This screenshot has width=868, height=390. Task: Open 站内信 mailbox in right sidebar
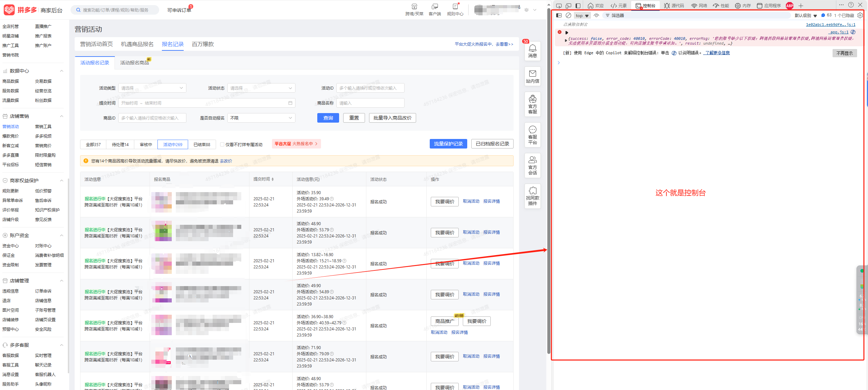point(532,76)
